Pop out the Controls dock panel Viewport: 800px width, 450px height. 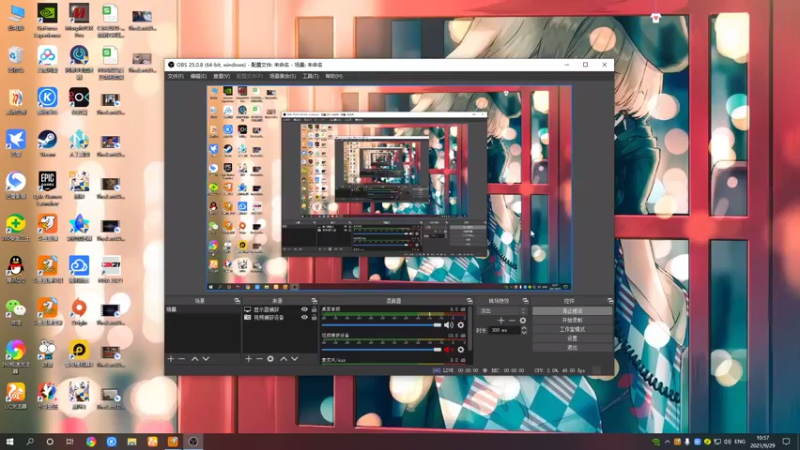[x=610, y=301]
